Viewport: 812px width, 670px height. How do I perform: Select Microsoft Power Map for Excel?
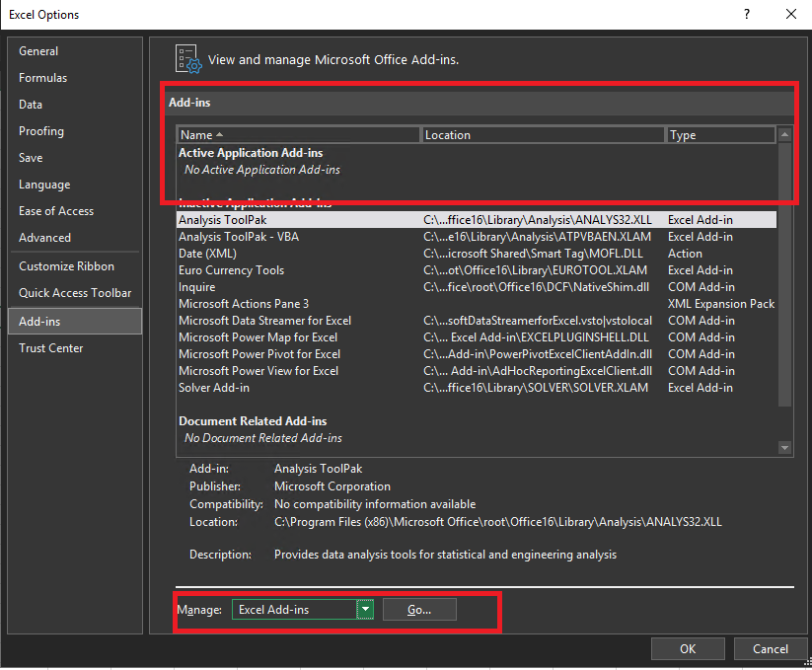point(477,337)
